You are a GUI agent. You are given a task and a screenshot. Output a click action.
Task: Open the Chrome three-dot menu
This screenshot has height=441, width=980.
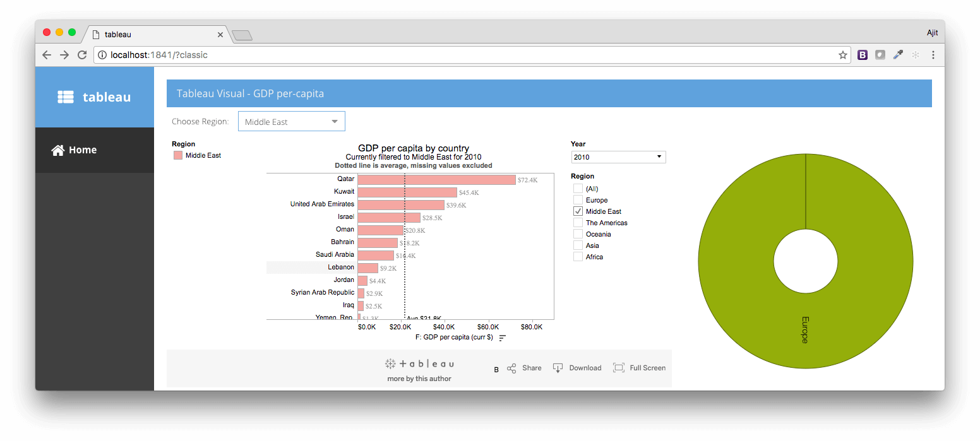tap(933, 55)
